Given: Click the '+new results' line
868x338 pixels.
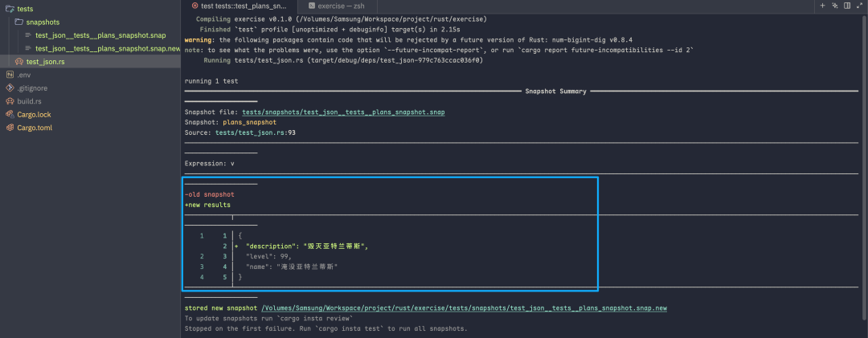Looking at the screenshot, I should 207,206.
